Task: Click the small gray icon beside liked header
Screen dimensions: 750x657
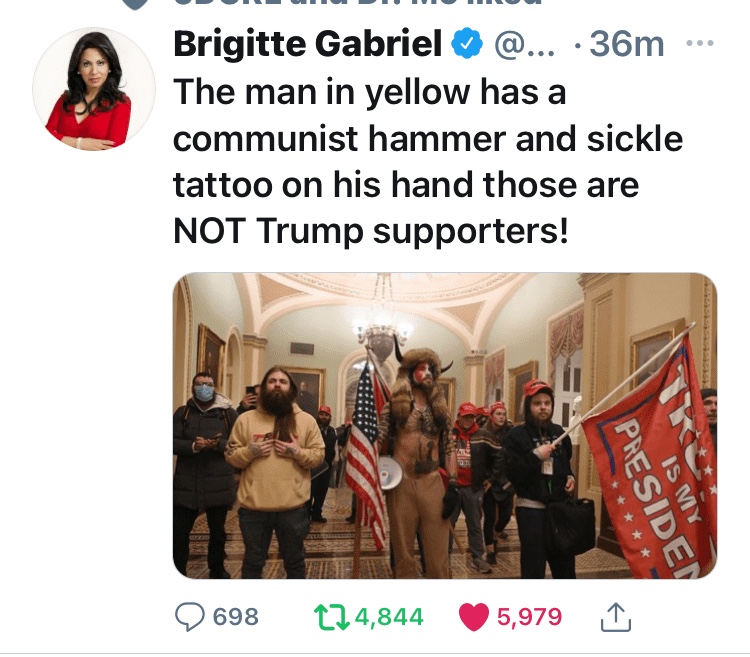Action: click(x=135, y=4)
